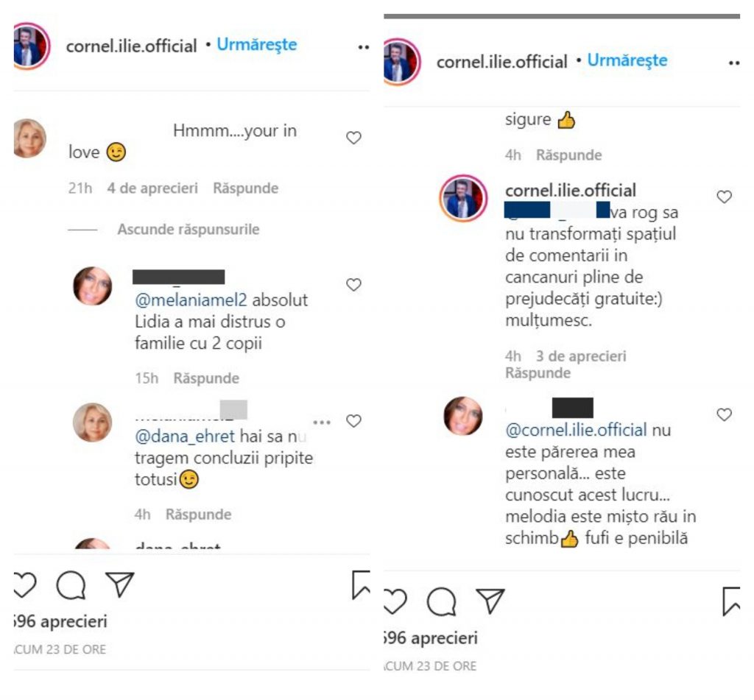Open comment icon in the right panel
This screenshot has height=700, width=754.
(x=441, y=601)
